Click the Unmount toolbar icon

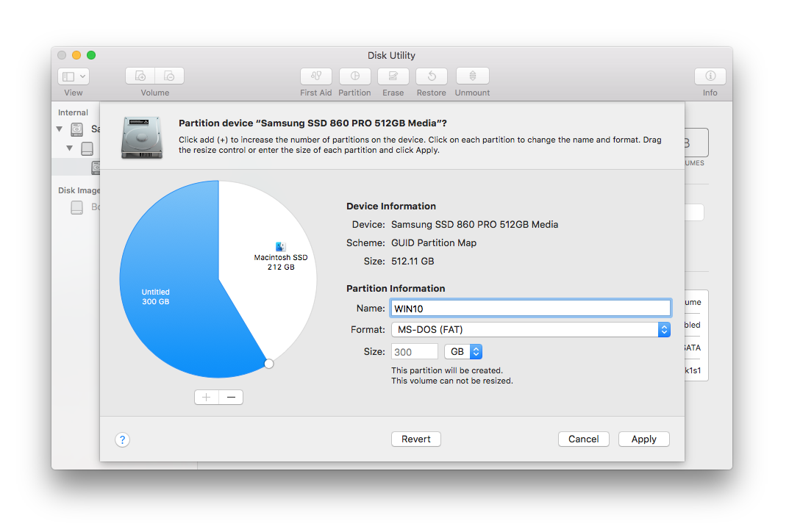pos(473,76)
